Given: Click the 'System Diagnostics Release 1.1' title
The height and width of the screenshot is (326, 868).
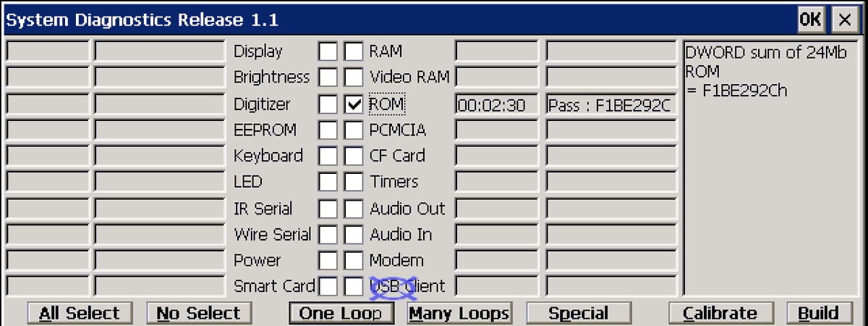Looking at the screenshot, I should (142, 20).
